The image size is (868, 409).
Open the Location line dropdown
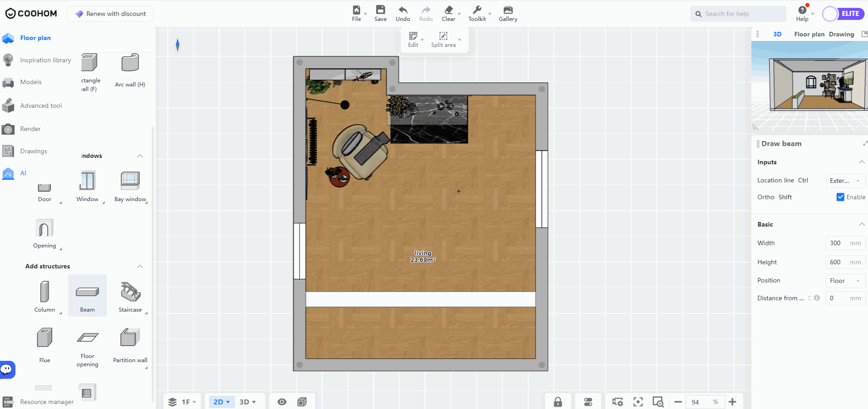click(845, 181)
